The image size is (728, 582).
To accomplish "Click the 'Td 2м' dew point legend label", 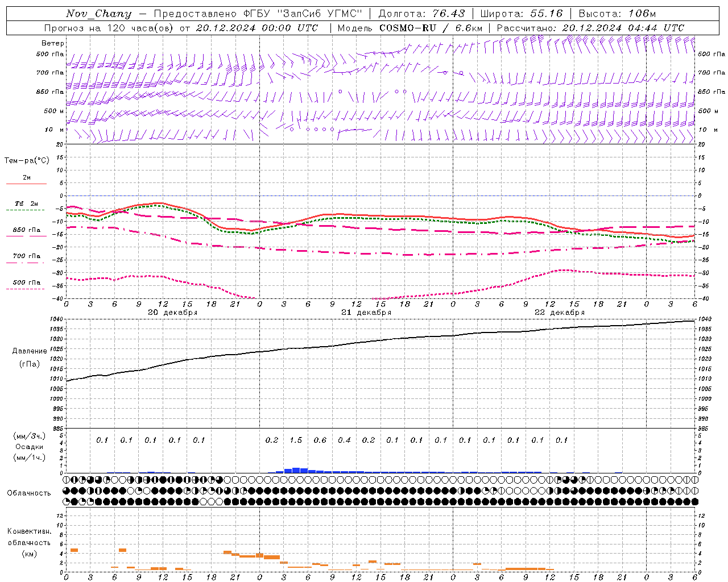I will tap(27, 203).
